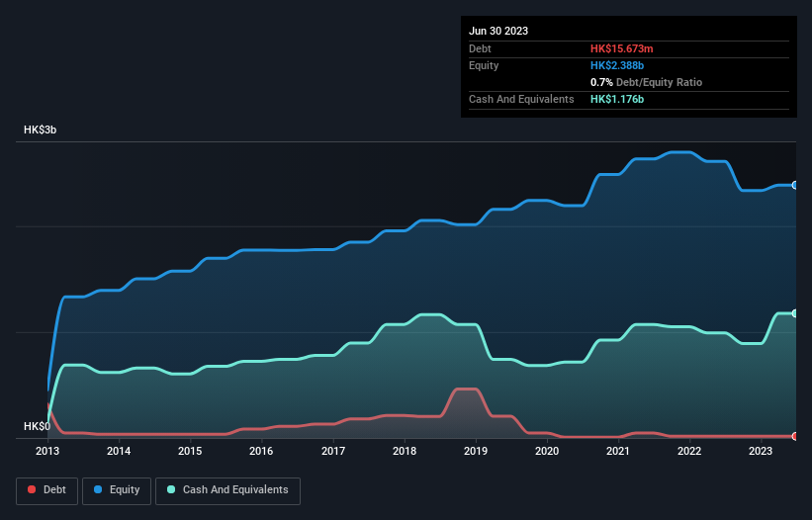Screen dimensions: 812x520
Task: Click the Jun 30 2023 tooltip date
Action: coord(498,31)
